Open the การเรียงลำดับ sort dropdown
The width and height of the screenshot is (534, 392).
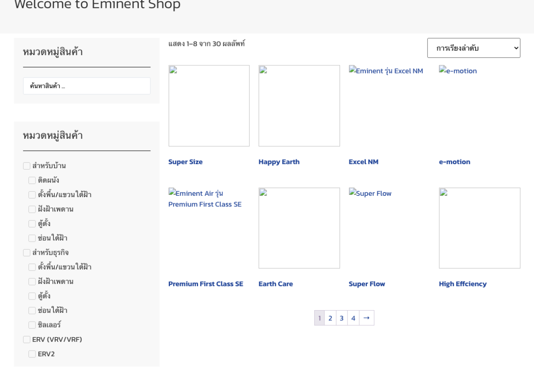click(473, 48)
